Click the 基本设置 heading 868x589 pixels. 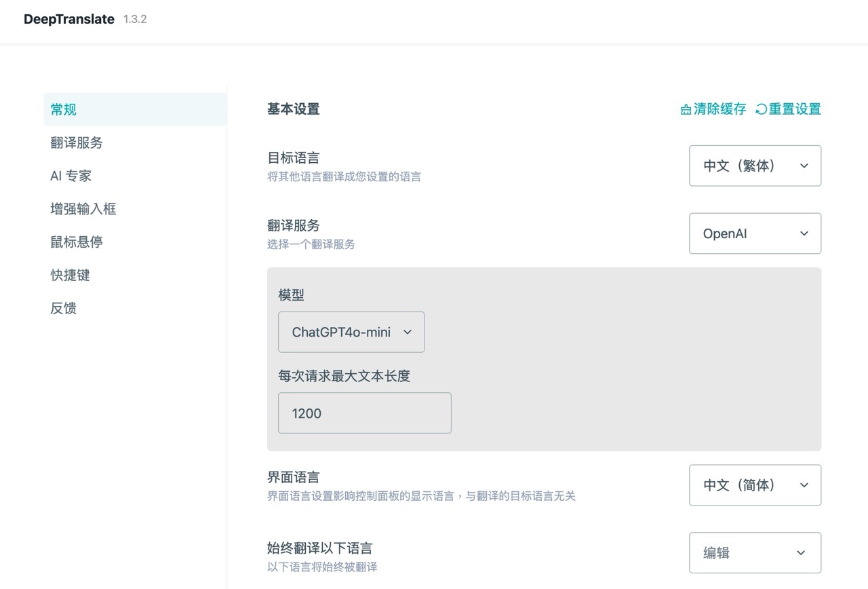tap(293, 109)
